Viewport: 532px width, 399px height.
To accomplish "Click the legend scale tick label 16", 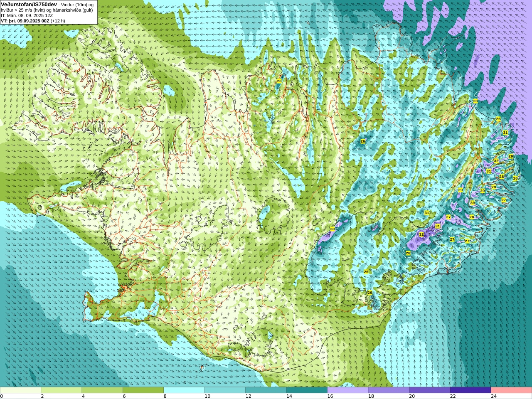I will 330,396.
